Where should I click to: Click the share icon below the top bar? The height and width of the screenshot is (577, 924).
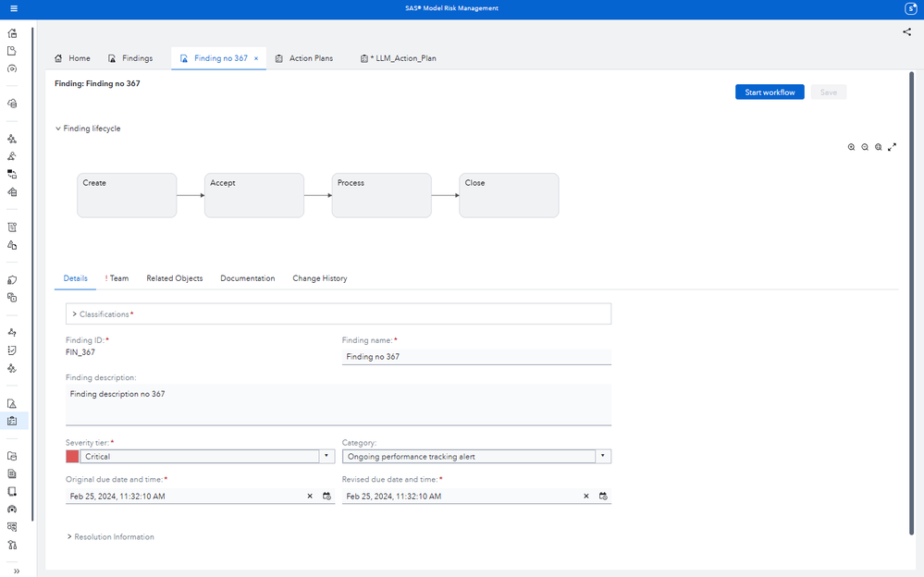tap(906, 31)
